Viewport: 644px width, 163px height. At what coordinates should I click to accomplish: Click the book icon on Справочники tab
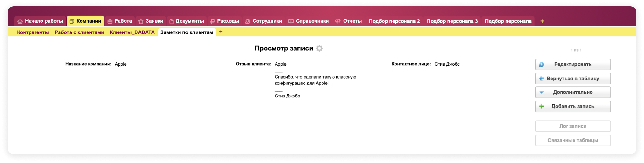[x=291, y=21]
